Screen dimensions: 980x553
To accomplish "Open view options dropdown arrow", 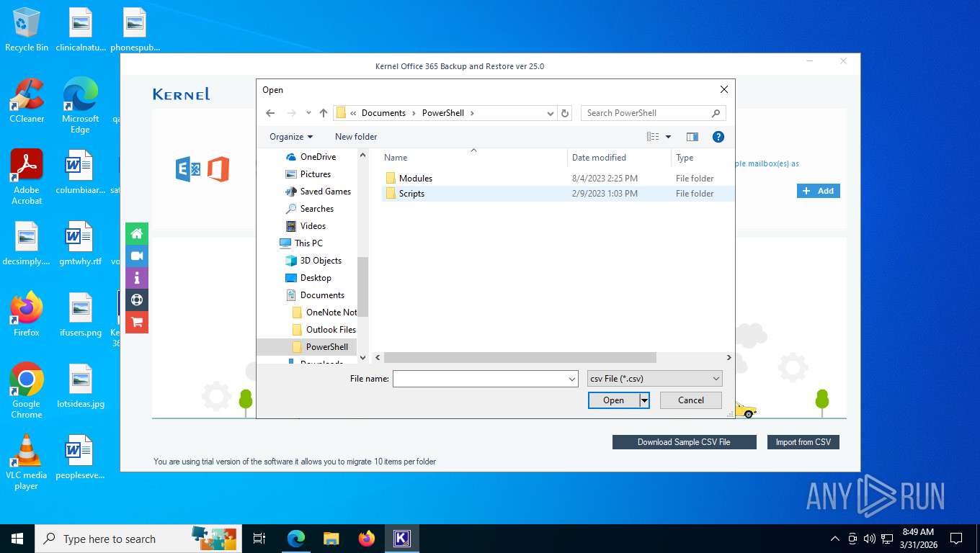I will click(x=668, y=137).
